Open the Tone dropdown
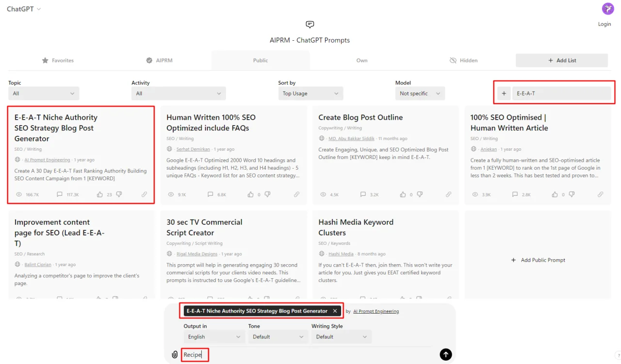Image resolution: width=621 pixels, height=364 pixels. pos(278,337)
